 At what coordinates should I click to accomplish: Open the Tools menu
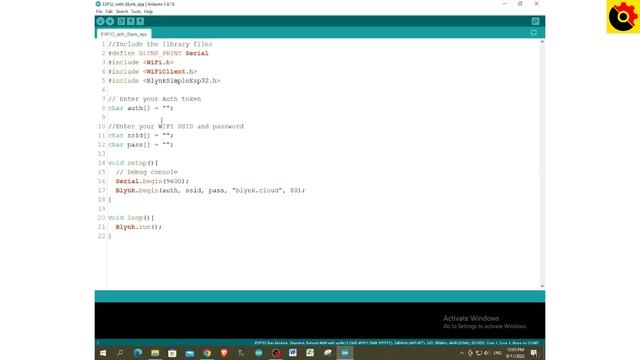136,11
